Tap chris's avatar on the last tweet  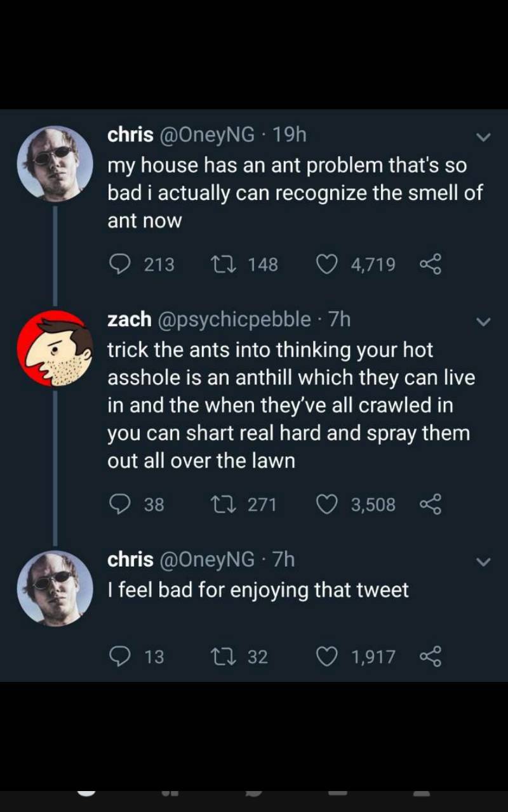[x=55, y=588]
